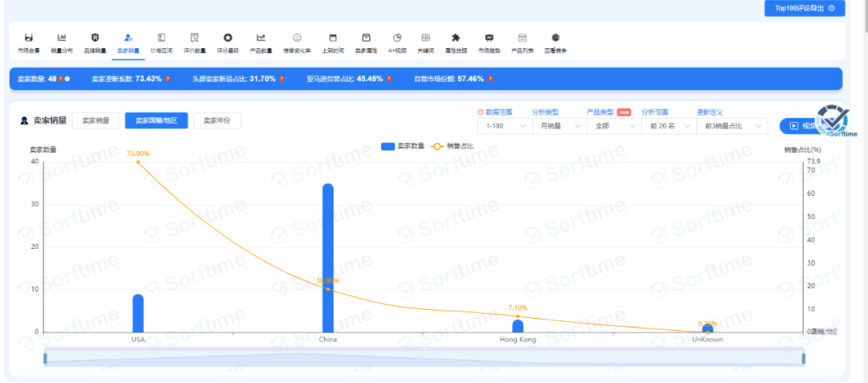868x383 pixels.
Task: Open the 产品数量 product count icon
Action: pyautogui.click(x=260, y=38)
